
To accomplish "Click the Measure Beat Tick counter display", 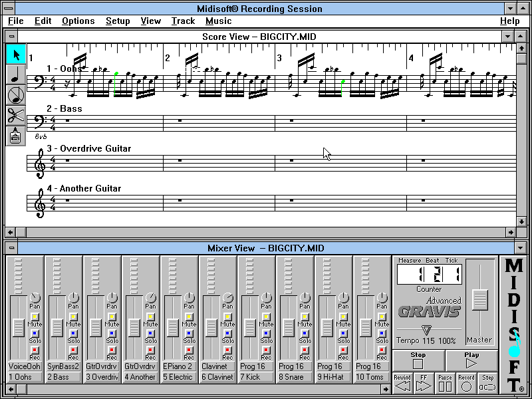I will click(429, 274).
